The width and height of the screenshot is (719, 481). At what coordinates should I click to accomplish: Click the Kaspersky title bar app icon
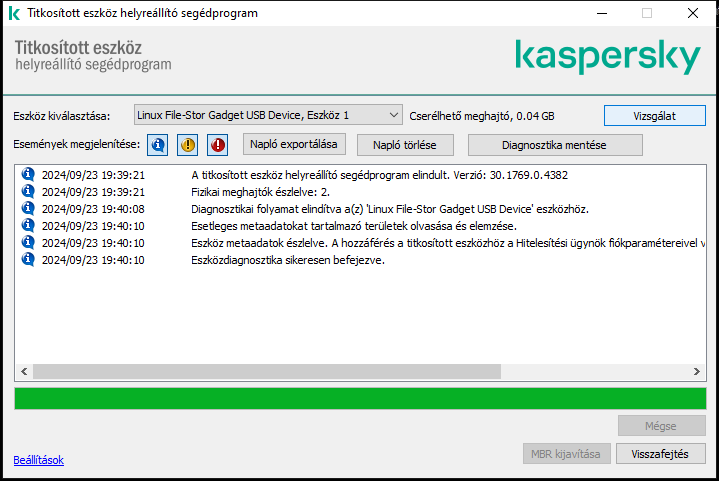point(14,13)
